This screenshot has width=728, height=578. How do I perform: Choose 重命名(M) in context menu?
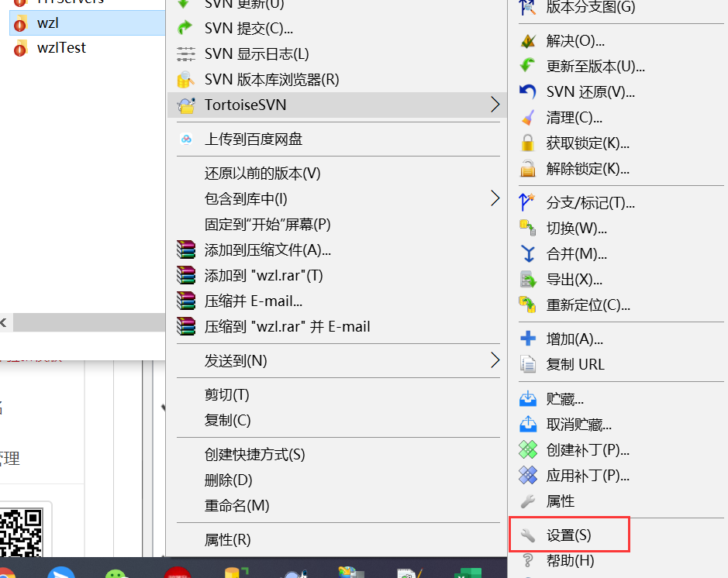click(x=337, y=505)
